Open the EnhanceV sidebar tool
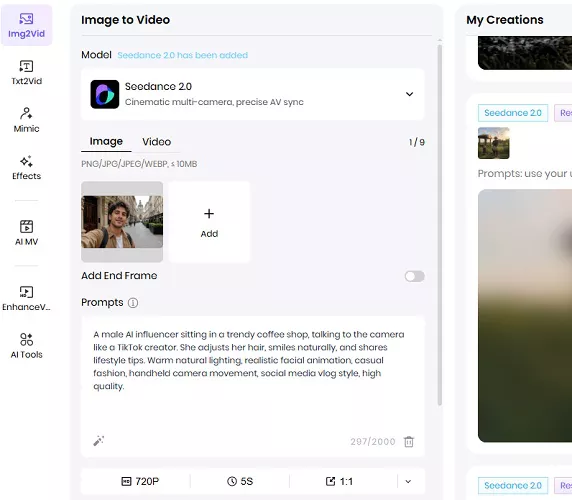Viewport: 572px width, 500px height. [26, 298]
